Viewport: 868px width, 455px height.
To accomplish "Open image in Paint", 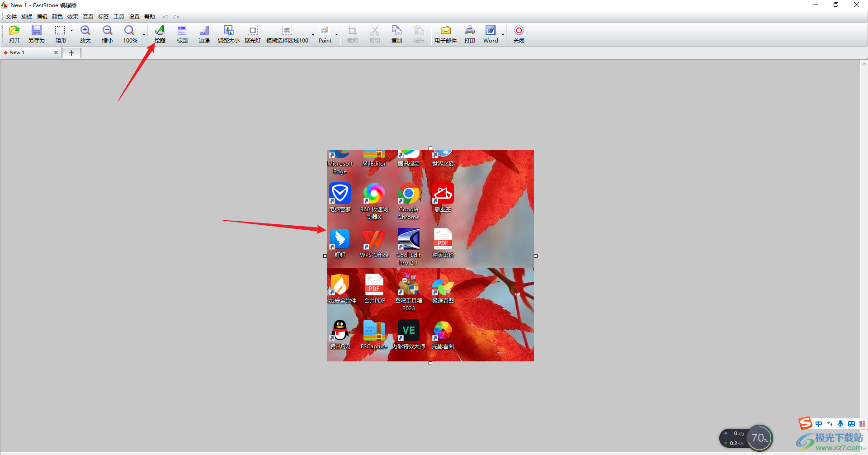I will pos(325,34).
